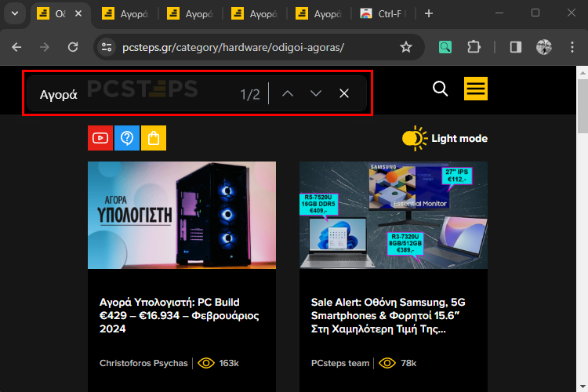
Task: Go to next find result
Action: click(316, 93)
